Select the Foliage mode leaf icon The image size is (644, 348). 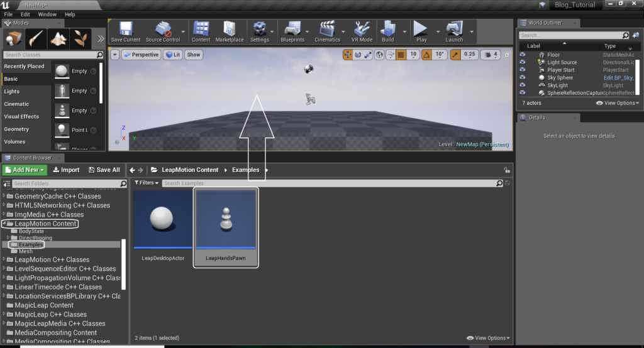[80, 38]
